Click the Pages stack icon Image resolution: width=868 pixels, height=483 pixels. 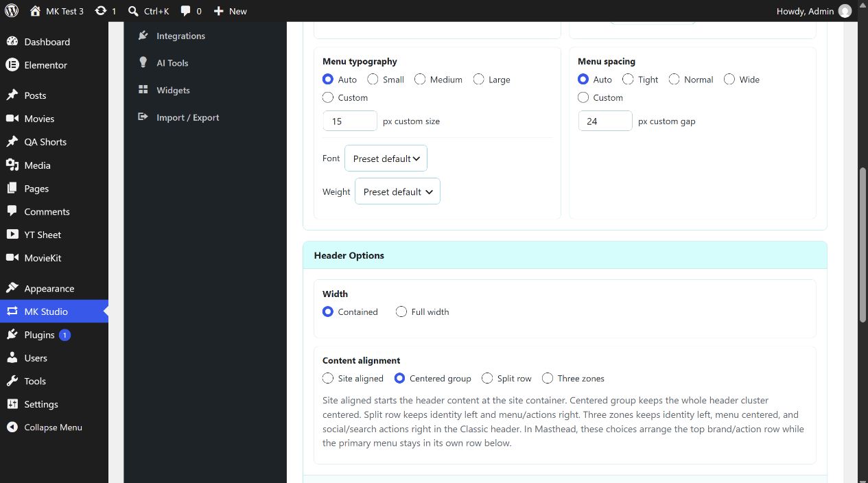click(12, 189)
